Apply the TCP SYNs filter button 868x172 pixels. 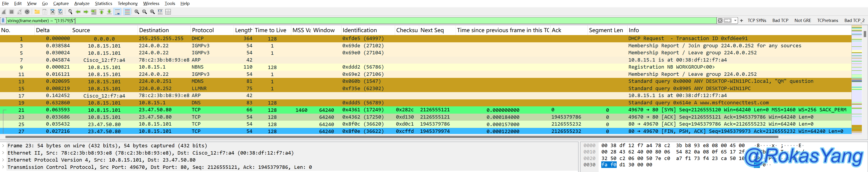[757, 21]
